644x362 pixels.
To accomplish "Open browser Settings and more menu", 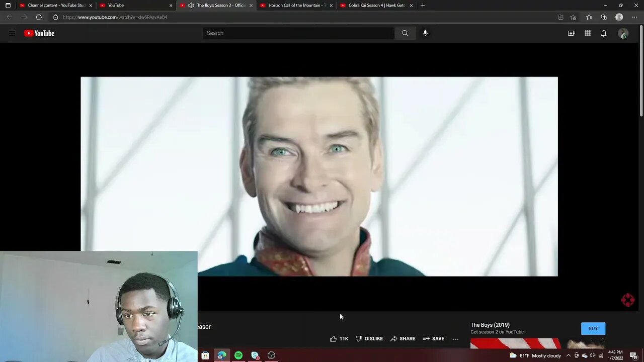I will click(x=634, y=17).
